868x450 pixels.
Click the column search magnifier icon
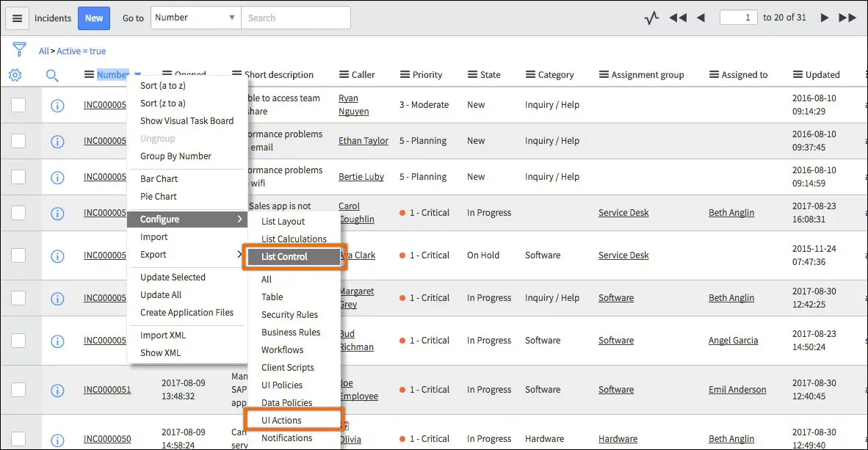click(52, 75)
